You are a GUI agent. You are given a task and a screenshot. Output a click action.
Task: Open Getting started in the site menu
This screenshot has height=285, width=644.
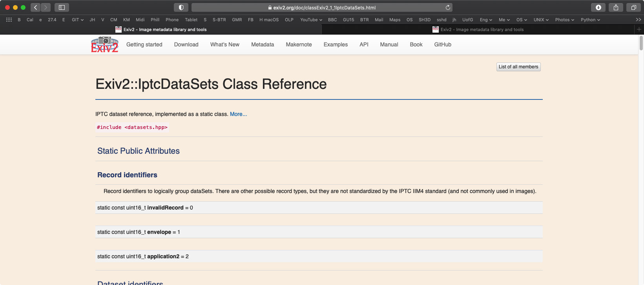144,44
